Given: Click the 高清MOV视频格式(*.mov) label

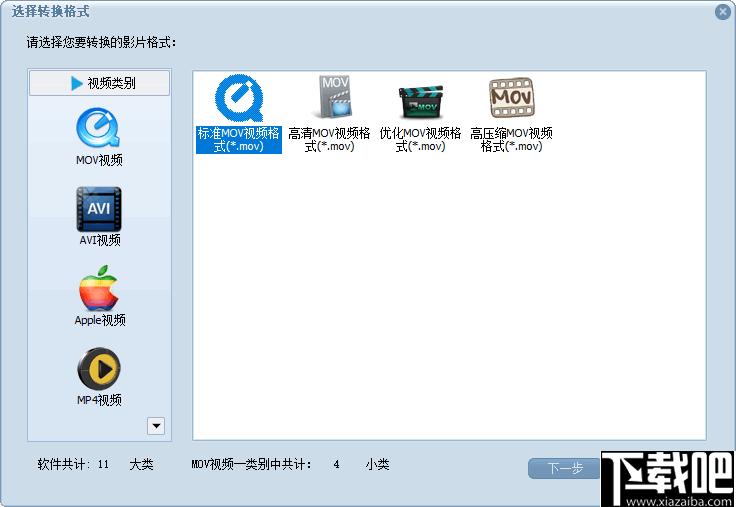Looking at the screenshot, I should [329, 139].
